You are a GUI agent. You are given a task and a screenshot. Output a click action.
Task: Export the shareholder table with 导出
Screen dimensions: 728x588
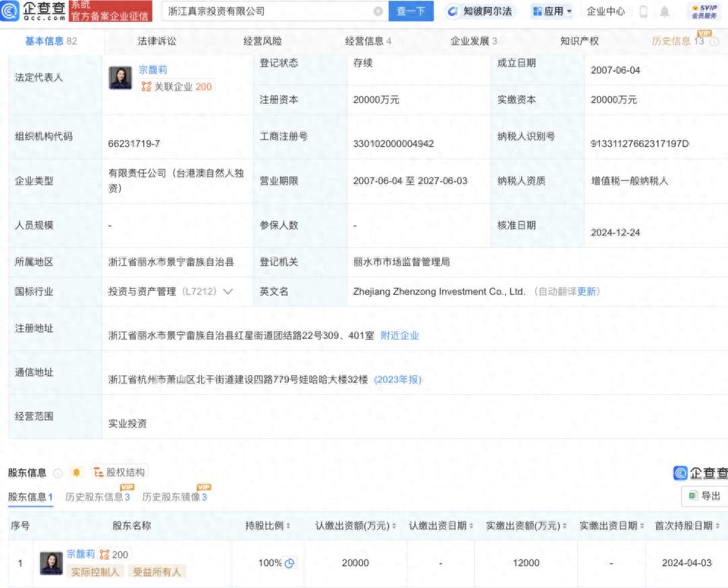[x=704, y=496]
